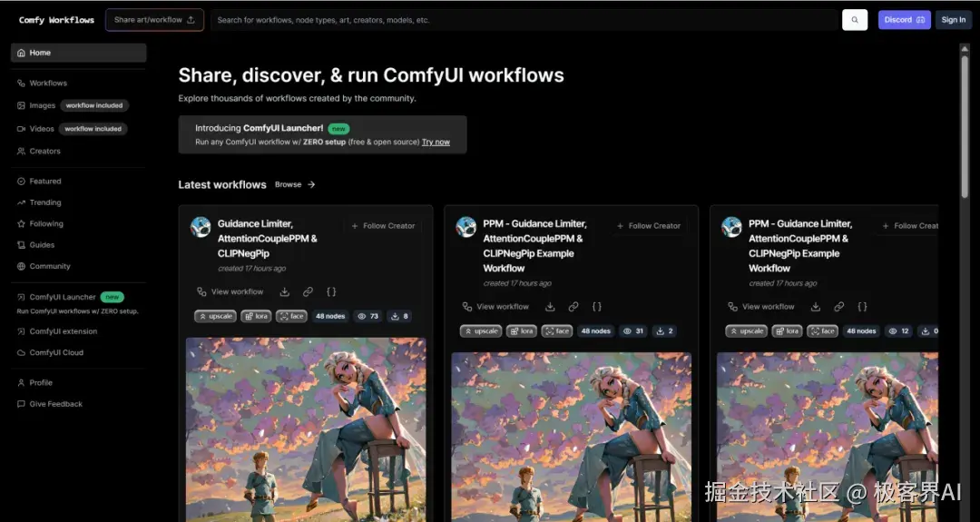Open the first card's preview image
Viewport: 980px width, 522px height.
click(x=306, y=429)
